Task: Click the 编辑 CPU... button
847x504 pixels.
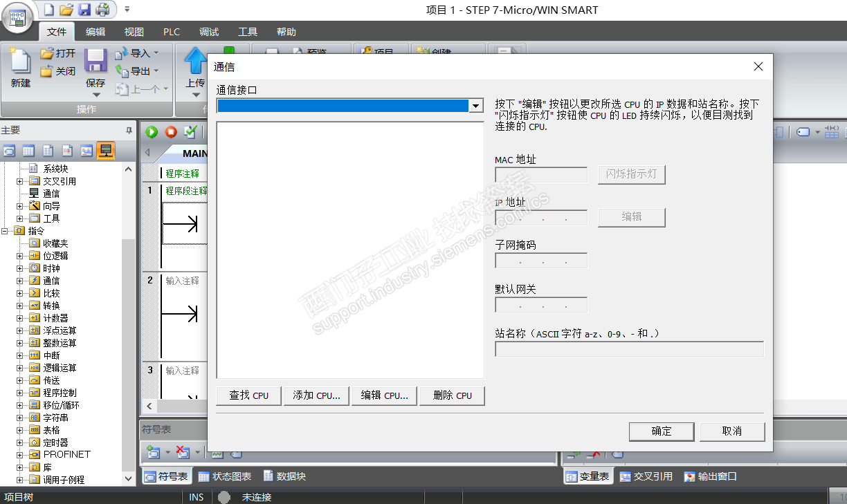Action: pyautogui.click(x=385, y=395)
